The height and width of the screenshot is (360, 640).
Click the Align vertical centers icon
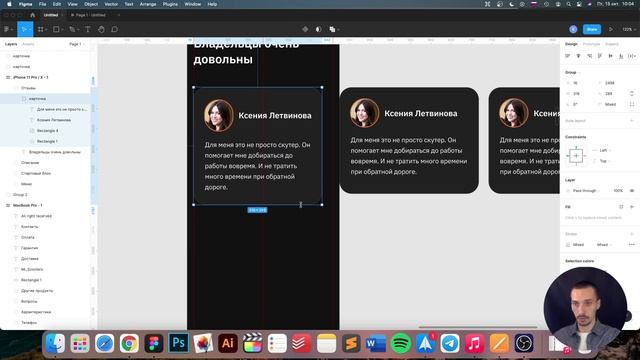pos(610,56)
